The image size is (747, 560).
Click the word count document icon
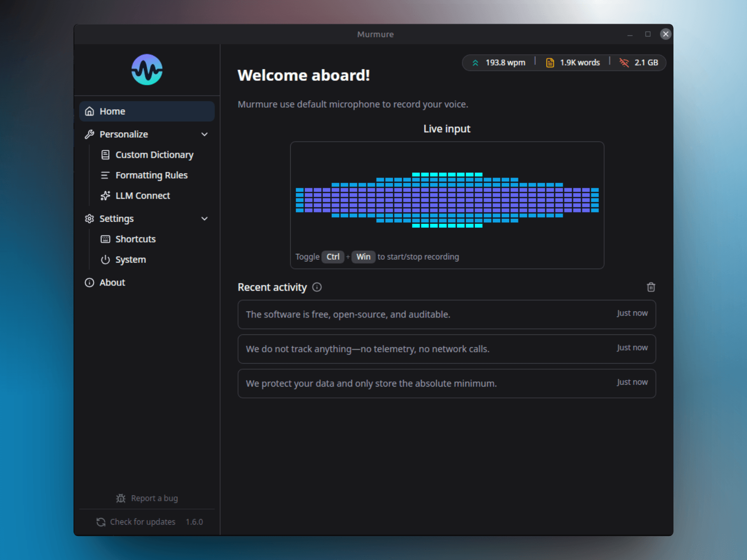[550, 63]
